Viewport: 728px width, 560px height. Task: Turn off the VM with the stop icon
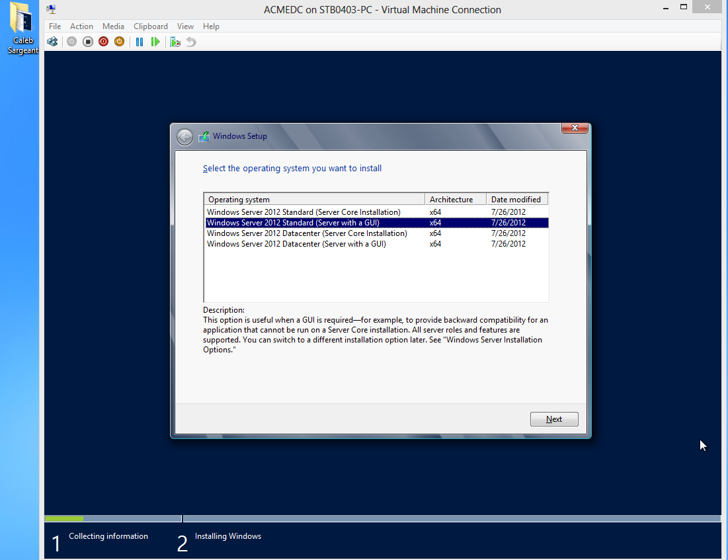[x=88, y=42]
